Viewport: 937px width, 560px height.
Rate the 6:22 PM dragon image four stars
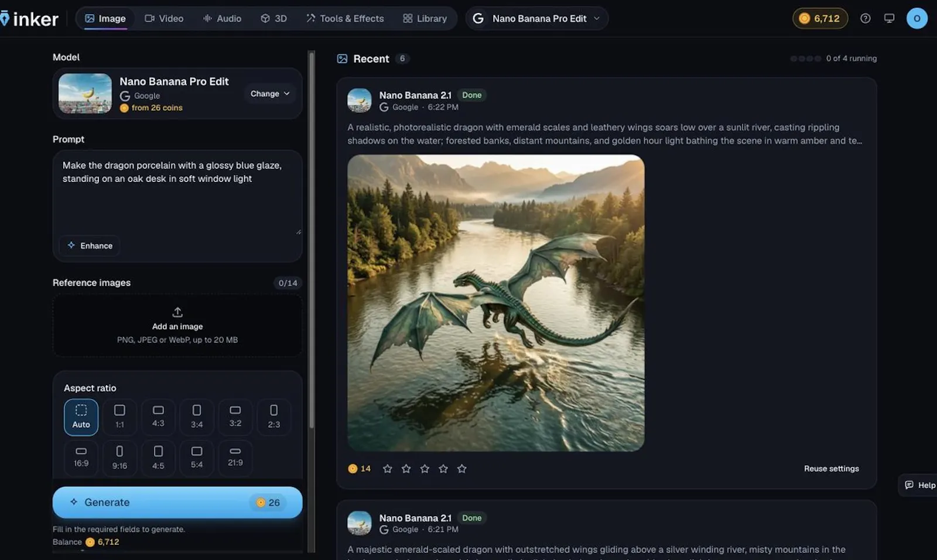tap(443, 468)
